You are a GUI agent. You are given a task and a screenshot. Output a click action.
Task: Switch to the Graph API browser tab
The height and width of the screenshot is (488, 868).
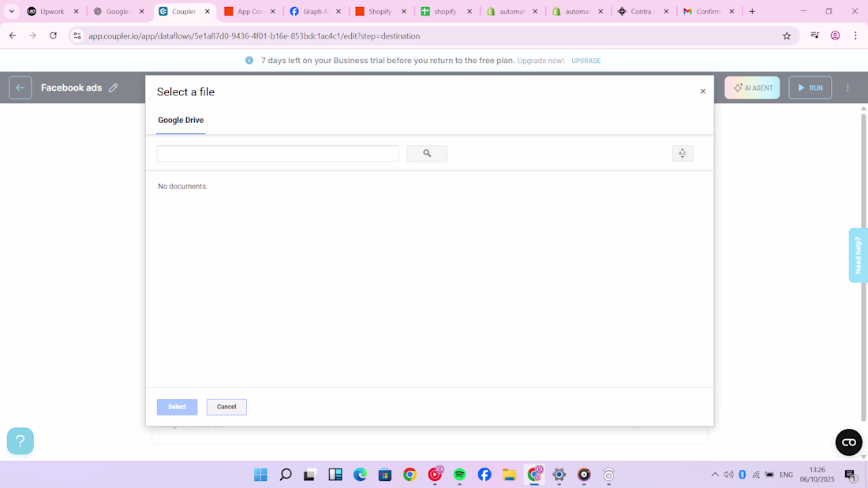pyautogui.click(x=314, y=11)
